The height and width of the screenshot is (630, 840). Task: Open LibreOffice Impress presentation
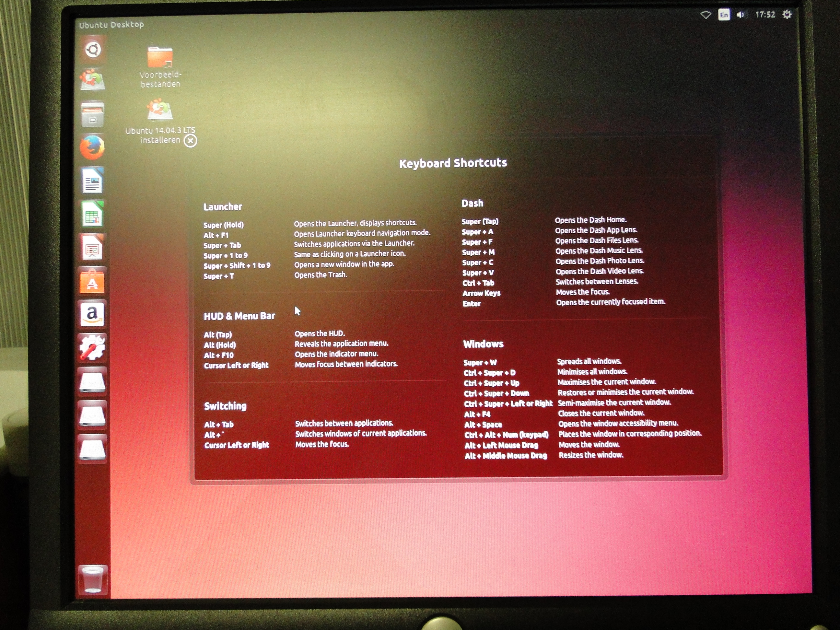tap(92, 248)
